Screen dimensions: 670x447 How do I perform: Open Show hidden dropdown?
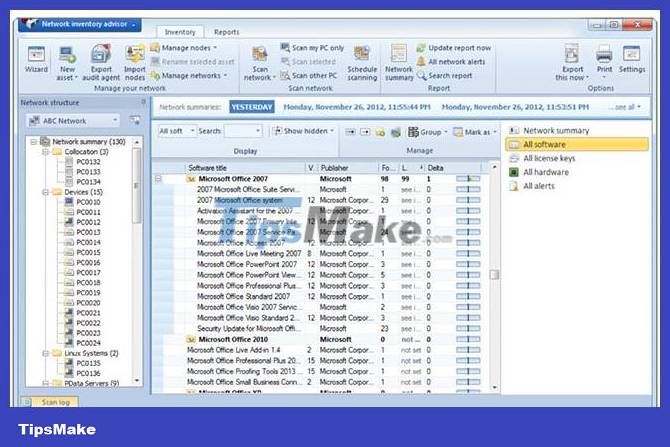303,131
